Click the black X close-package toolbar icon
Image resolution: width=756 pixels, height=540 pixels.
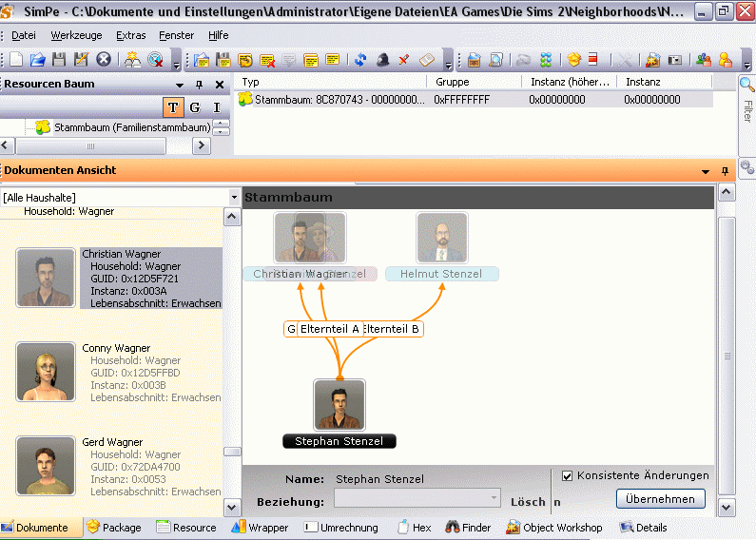coord(103,60)
